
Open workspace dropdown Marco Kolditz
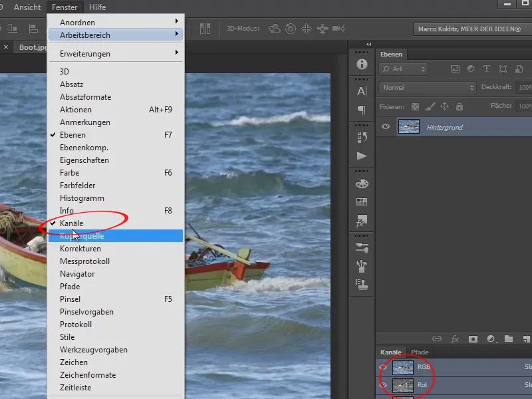point(472,29)
